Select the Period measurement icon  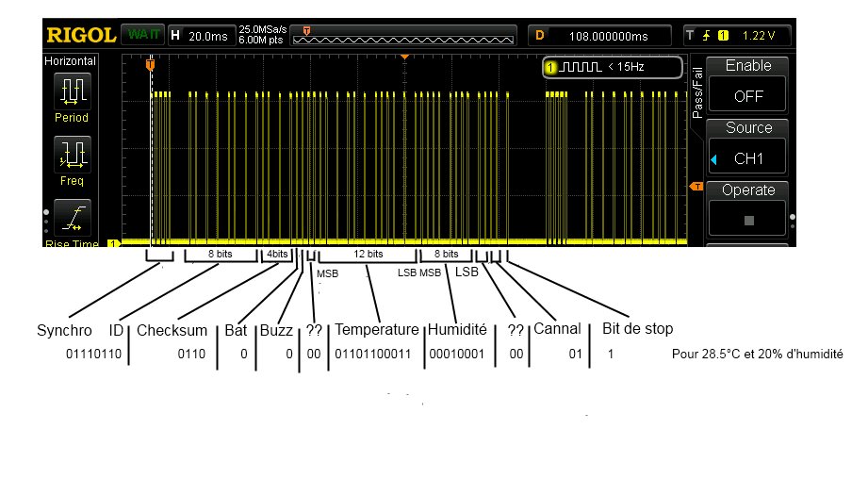point(73,91)
